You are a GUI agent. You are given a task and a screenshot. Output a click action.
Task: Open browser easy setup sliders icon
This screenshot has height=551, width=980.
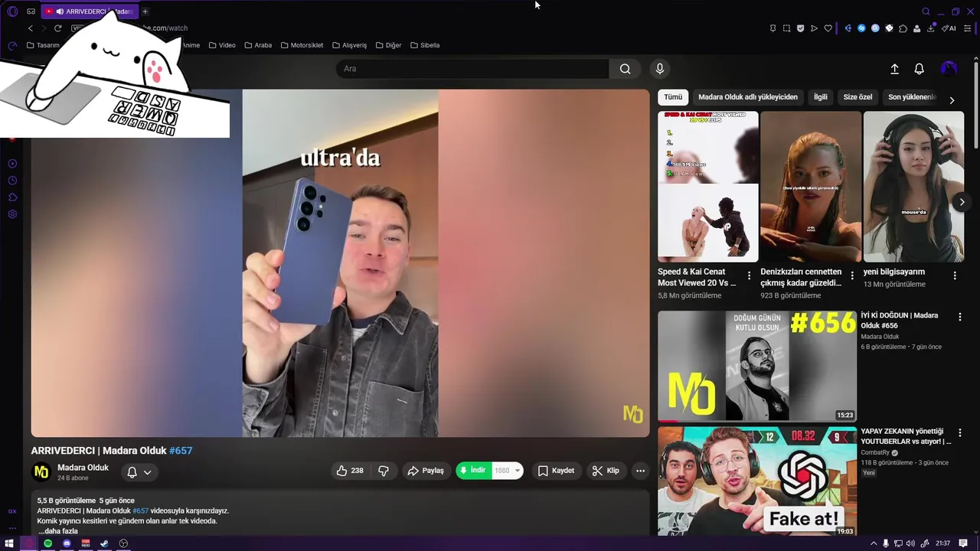click(967, 28)
